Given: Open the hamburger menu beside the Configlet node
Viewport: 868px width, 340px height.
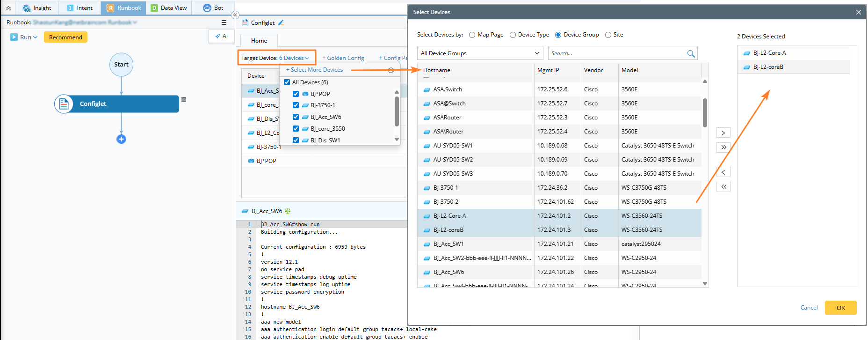Looking at the screenshot, I should click(184, 100).
